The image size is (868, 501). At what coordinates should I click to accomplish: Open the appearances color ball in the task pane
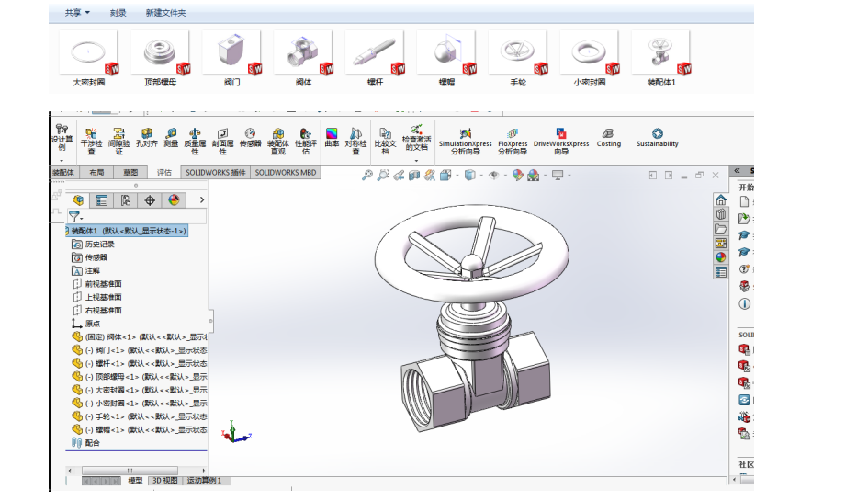[x=720, y=257]
